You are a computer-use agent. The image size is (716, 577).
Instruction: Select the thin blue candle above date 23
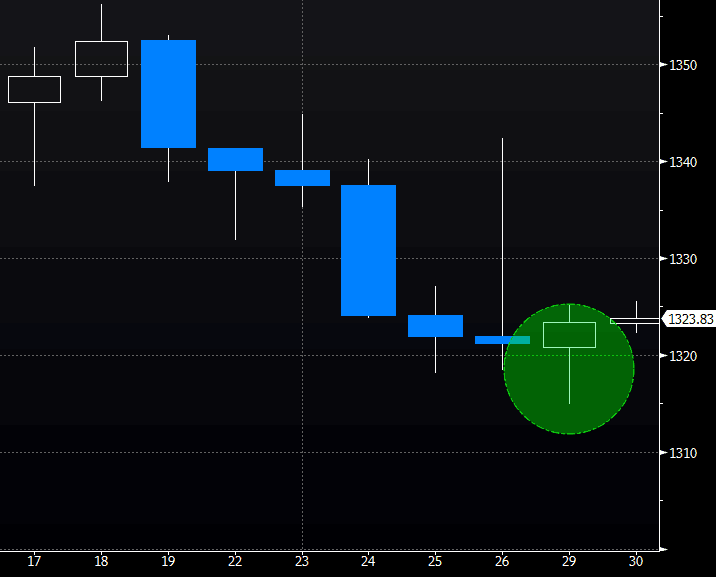[x=302, y=178]
